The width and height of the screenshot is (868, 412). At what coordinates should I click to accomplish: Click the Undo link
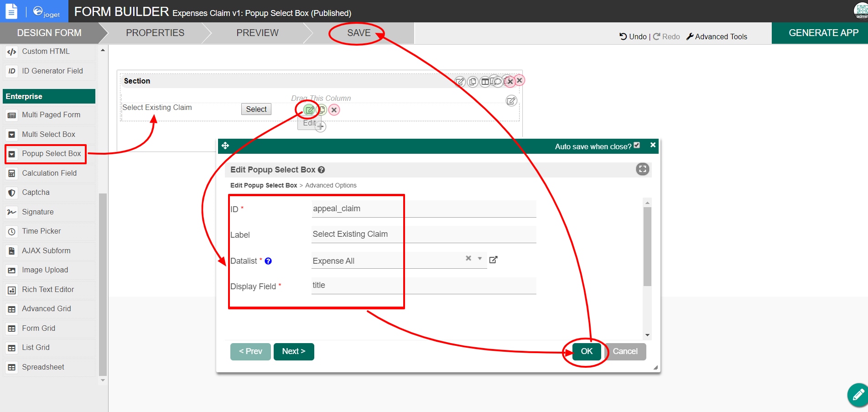(633, 37)
